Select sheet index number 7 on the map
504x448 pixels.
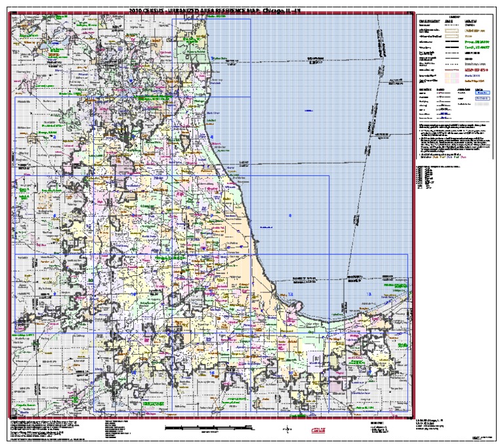[x=212, y=215]
